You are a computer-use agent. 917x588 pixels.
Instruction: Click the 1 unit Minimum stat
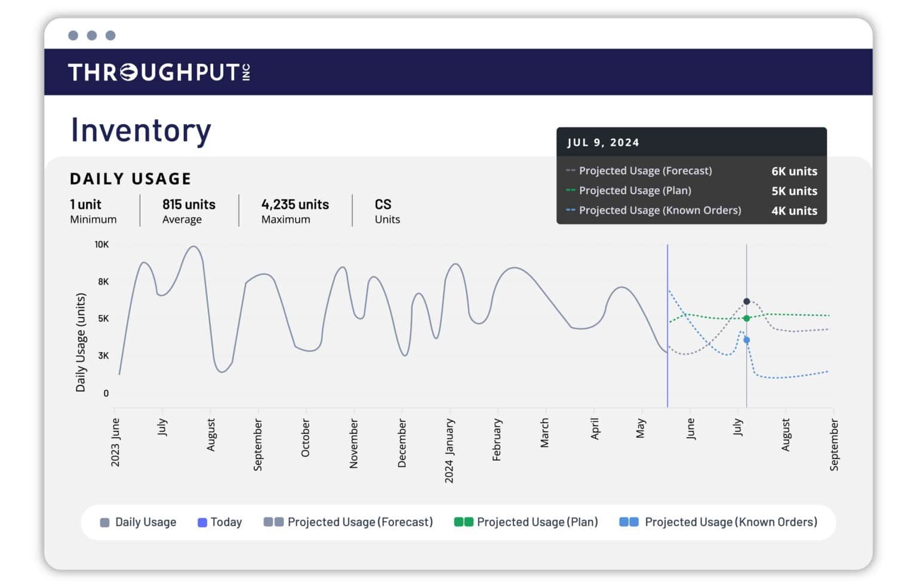pyautogui.click(x=93, y=211)
